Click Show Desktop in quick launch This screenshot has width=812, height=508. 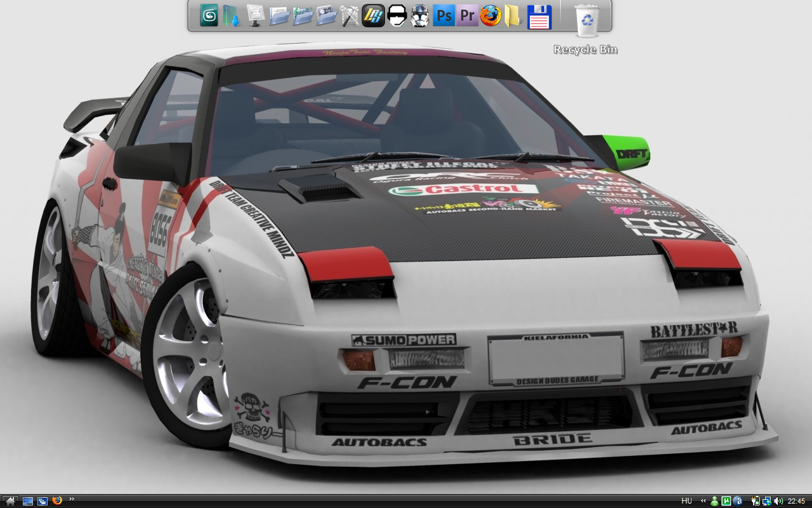point(28,501)
